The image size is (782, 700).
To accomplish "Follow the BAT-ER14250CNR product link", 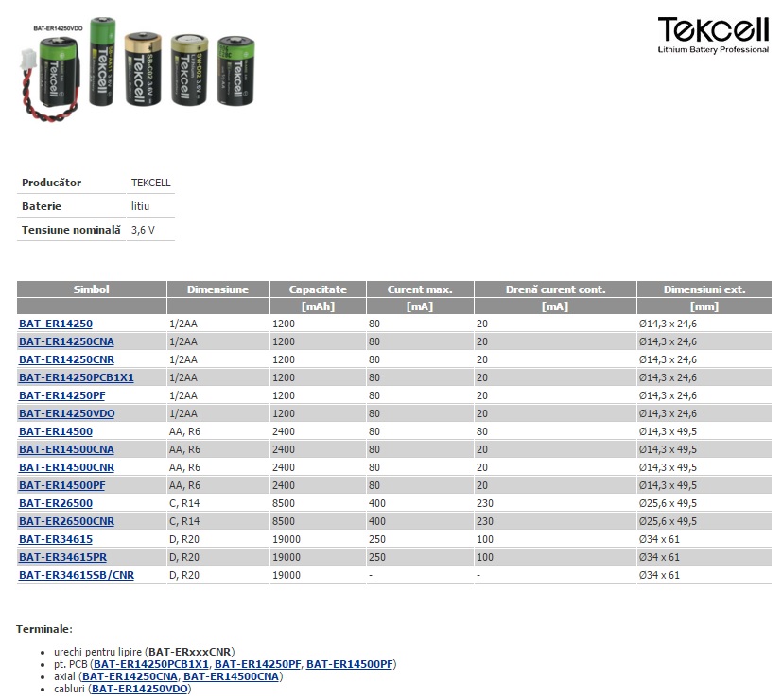I will pos(66,359).
